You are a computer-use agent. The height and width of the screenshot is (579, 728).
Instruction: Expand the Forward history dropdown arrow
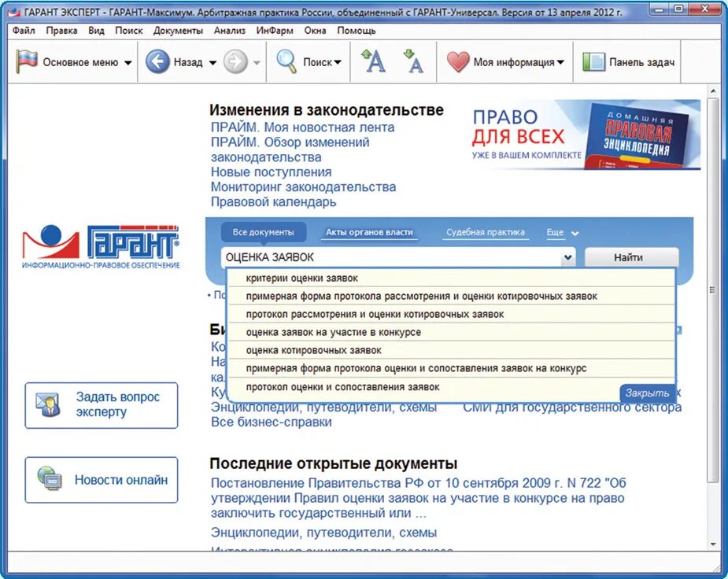(257, 63)
